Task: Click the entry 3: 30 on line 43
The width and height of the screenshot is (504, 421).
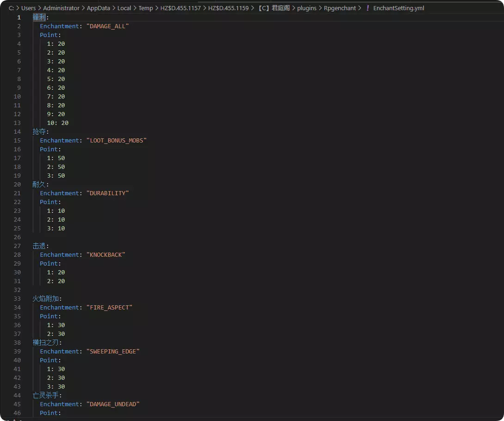Action: click(x=56, y=387)
